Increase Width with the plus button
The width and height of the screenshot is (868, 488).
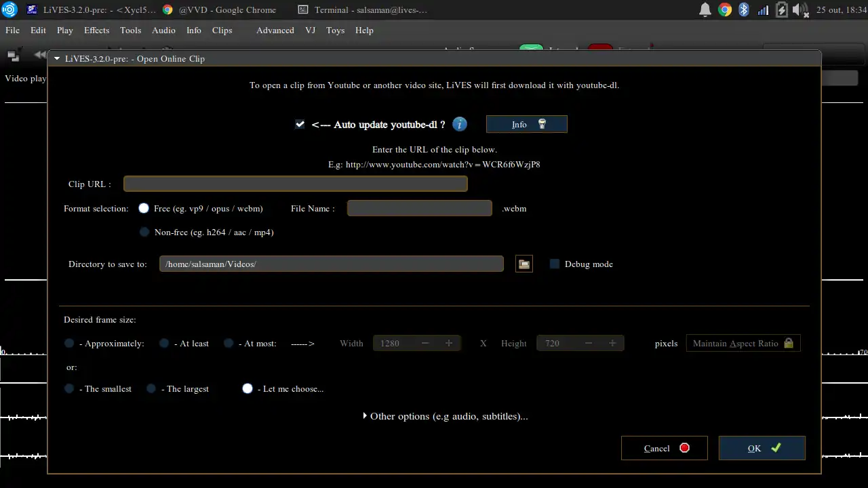[x=449, y=343]
